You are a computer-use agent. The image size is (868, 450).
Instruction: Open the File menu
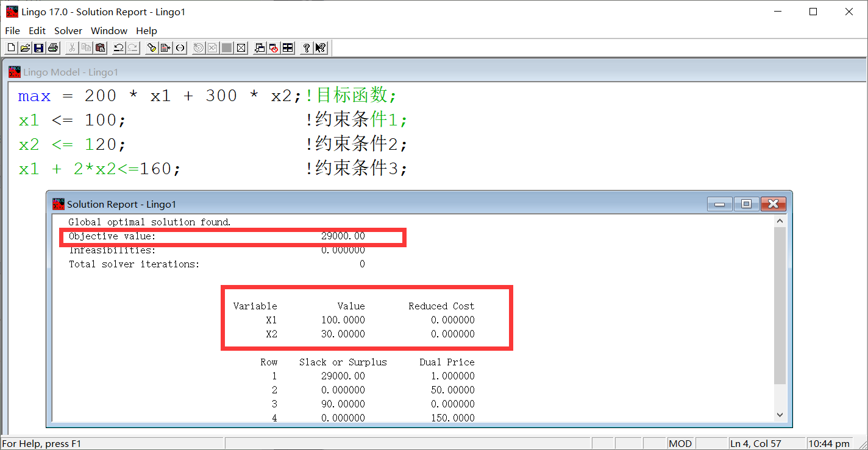click(12, 30)
